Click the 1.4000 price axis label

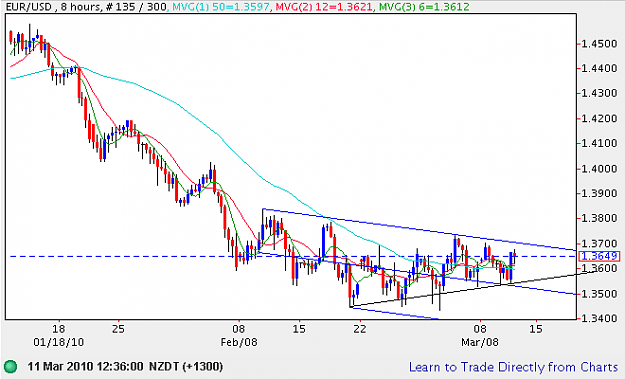[x=599, y=169]
